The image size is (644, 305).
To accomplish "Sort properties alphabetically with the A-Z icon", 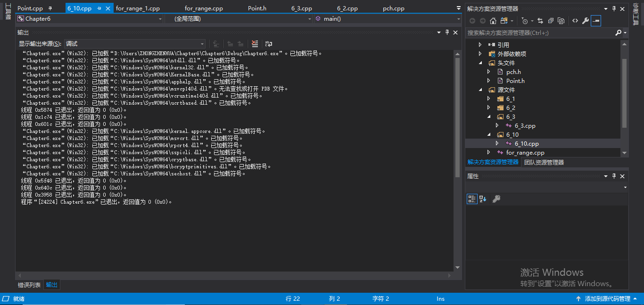I will 483,199.
